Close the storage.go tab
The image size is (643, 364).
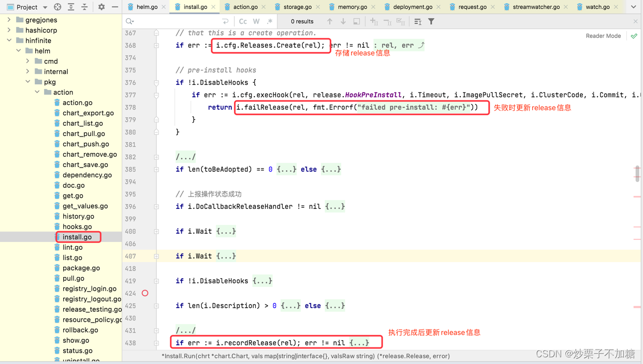click(x=317, y=7)
